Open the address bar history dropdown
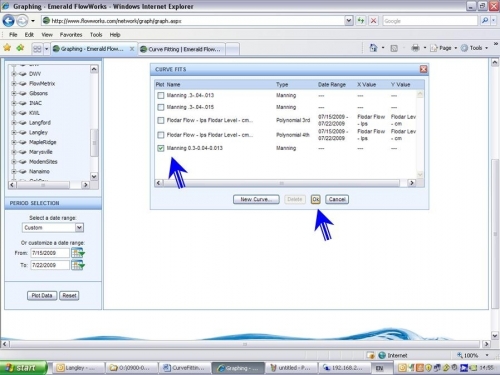Screen dimensions: 500x375 [348, 21]
